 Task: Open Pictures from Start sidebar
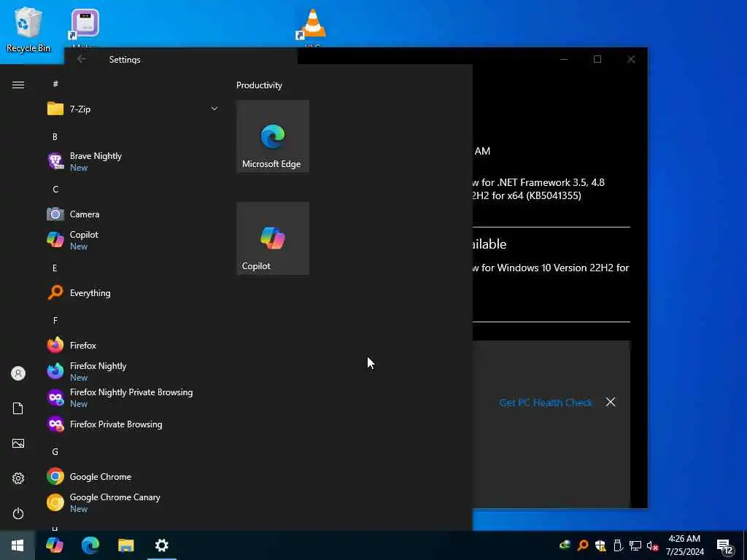click(18, 443)
